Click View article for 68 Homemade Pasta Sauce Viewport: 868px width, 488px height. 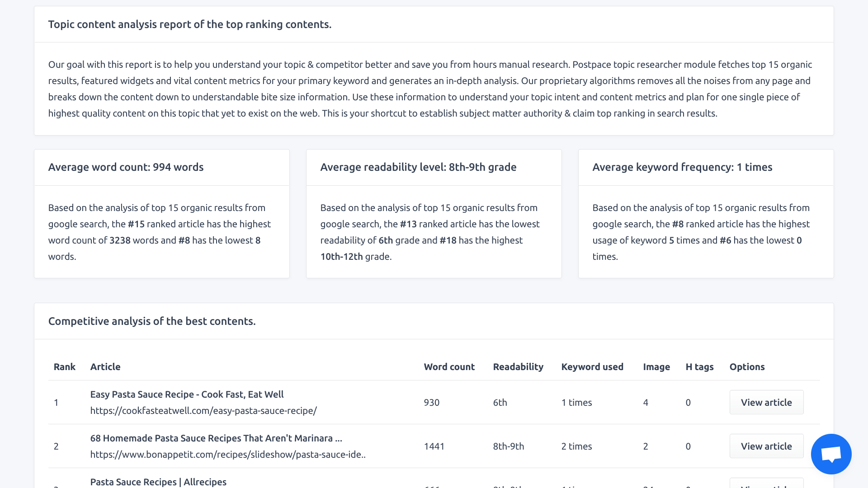tap(766, 446)
